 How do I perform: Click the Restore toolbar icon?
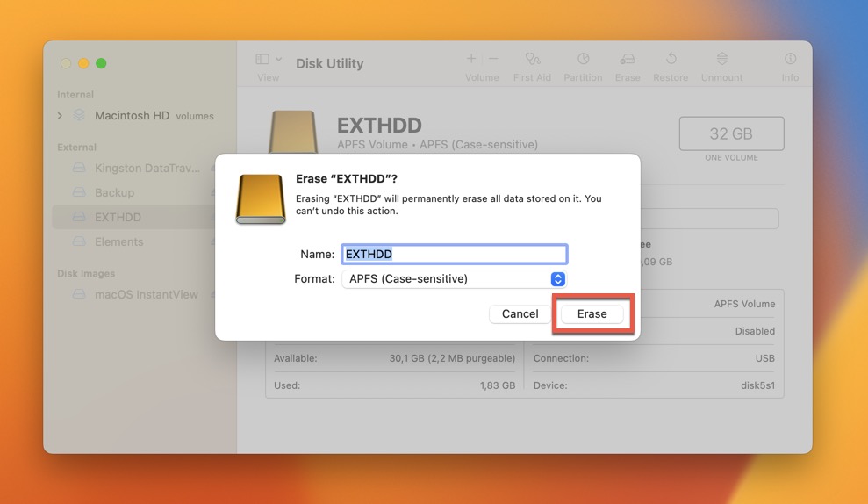(x=671, y=60)
